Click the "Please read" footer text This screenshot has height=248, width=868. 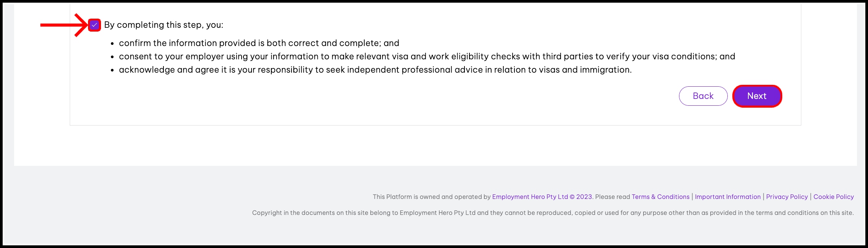[612, 197]
